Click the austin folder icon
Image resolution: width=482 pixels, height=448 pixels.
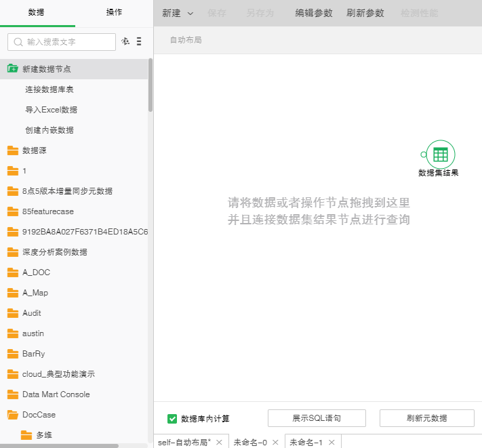(13, 333)
